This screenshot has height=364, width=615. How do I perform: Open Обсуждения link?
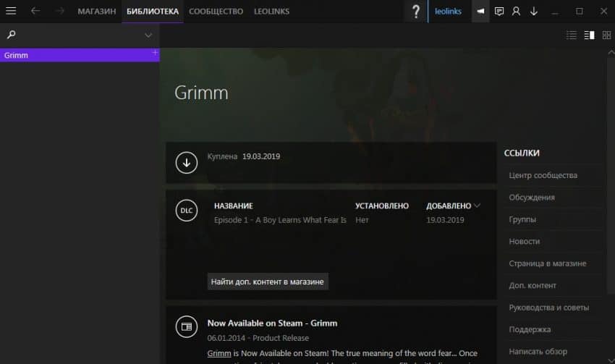[x=532, y=197]
